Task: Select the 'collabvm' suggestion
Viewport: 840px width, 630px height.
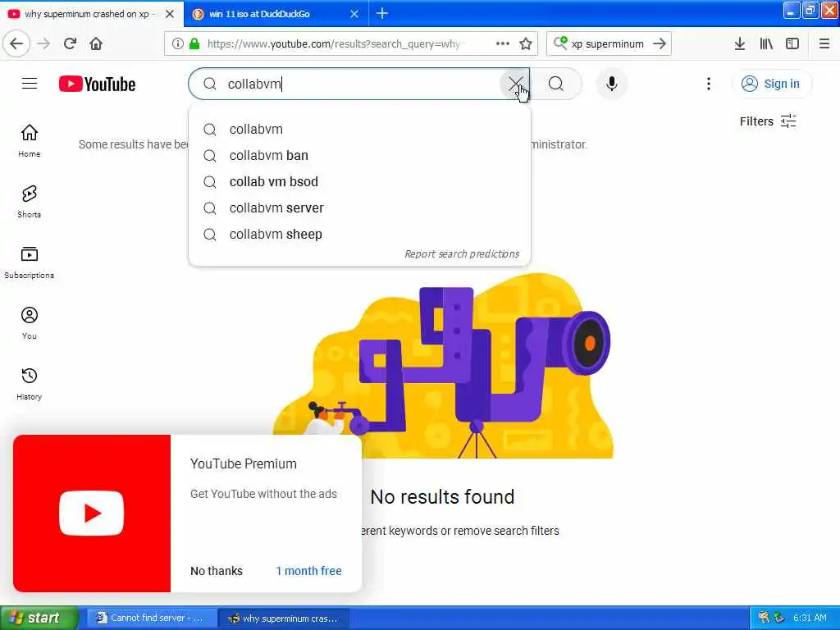Action: point(359,129)
